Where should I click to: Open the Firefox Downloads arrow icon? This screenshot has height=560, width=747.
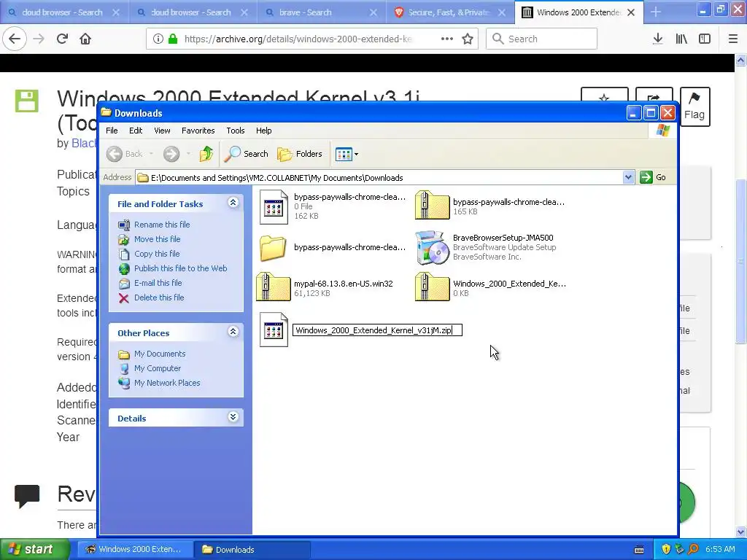[658, 39]
